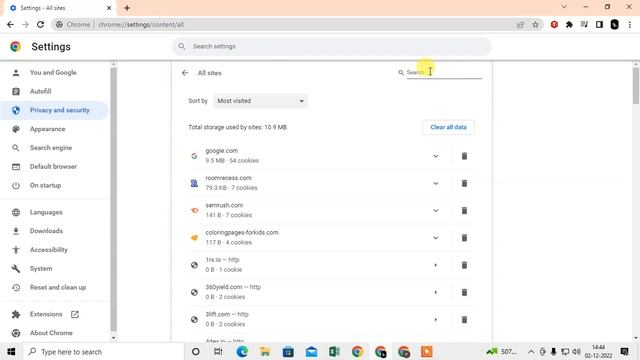Delete google.com site data with trash icon

(x=464, y=156)
